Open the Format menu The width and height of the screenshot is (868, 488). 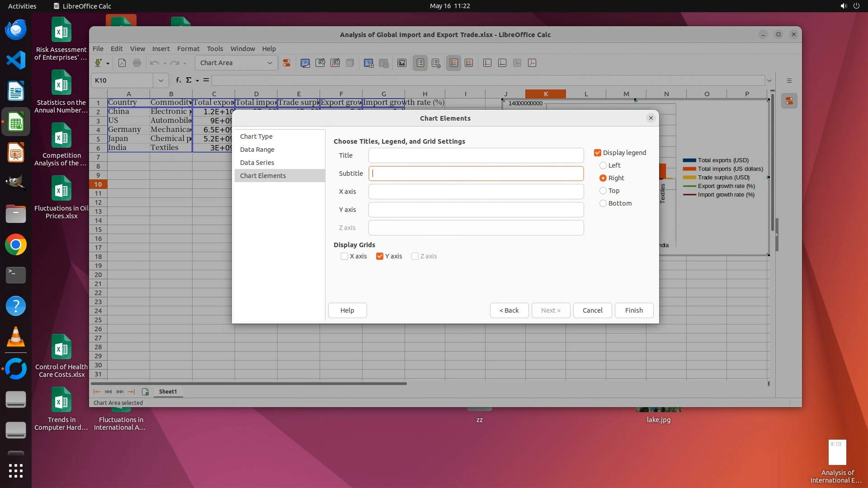(x=188, y=49)
